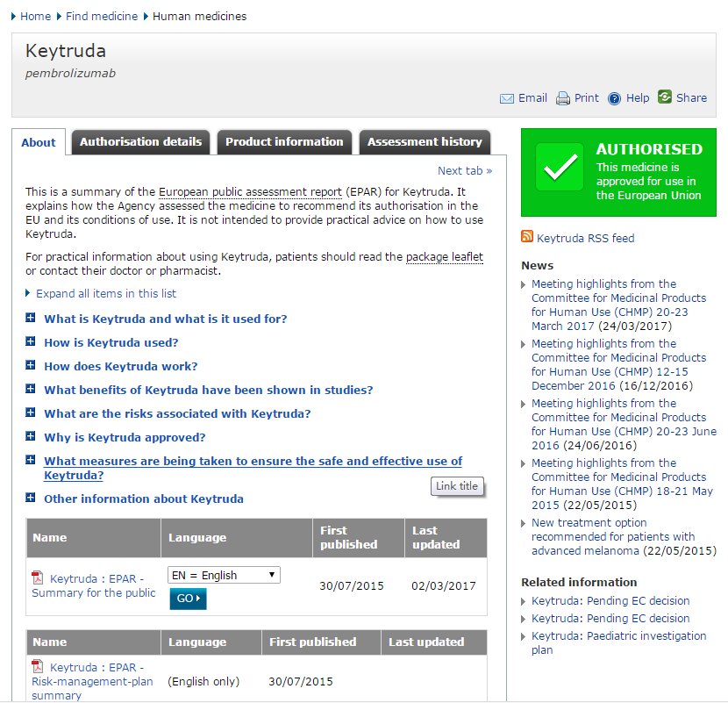
Task: Click the GO button next to language
Action: point(188,599)
